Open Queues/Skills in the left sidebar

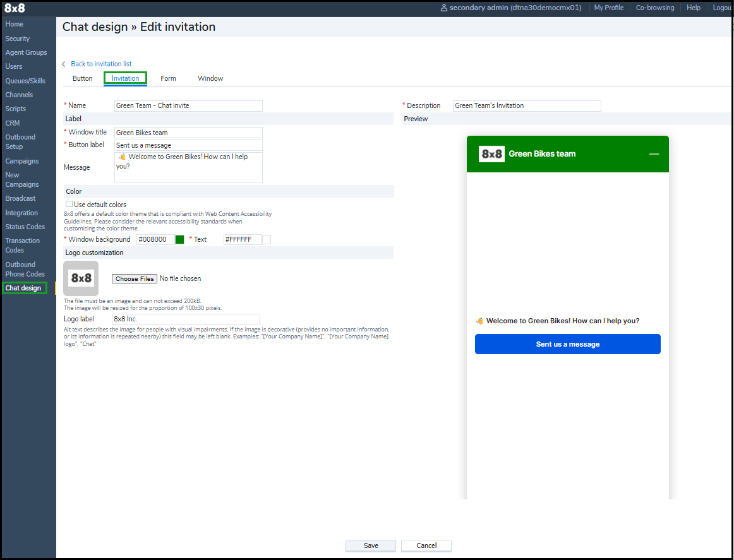pyautogui.click(x=25, y=81)
